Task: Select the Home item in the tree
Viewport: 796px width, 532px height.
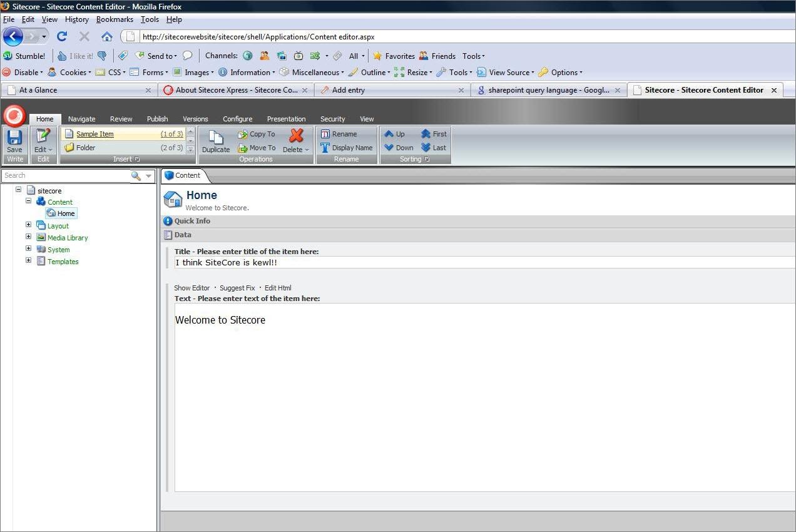Action: point(66,213)
